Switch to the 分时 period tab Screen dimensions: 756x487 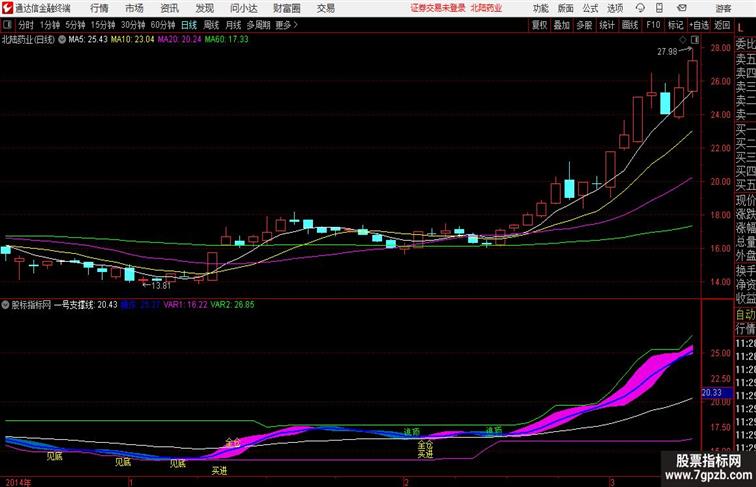point(26,25)
